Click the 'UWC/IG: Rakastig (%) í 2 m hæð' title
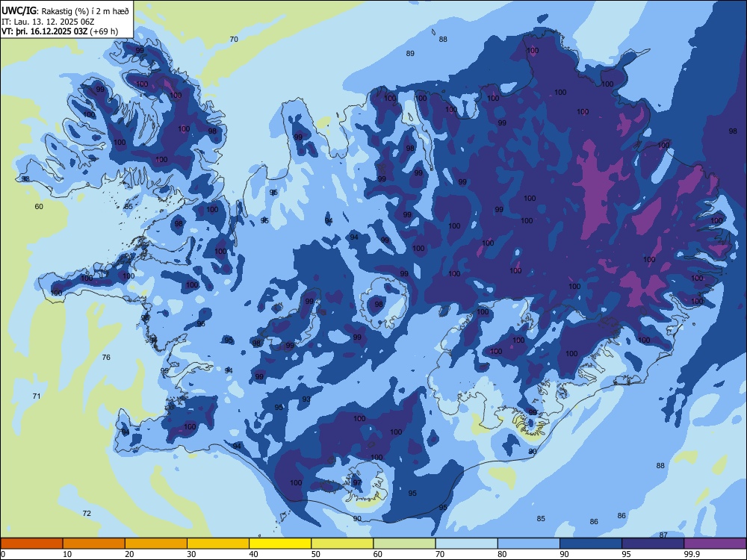747x560 pixels. click(65, 11)
